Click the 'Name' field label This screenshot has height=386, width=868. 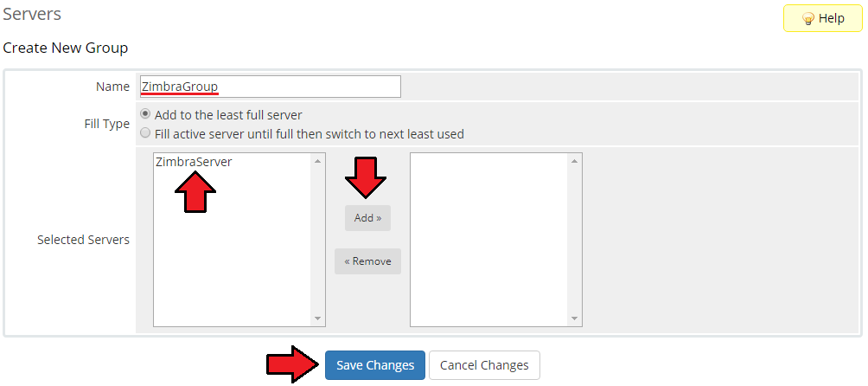tap(112, 87)
